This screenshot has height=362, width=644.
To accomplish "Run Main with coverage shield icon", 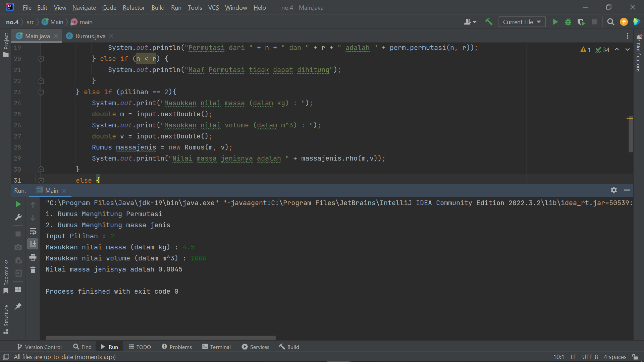I will pos(581,21).
